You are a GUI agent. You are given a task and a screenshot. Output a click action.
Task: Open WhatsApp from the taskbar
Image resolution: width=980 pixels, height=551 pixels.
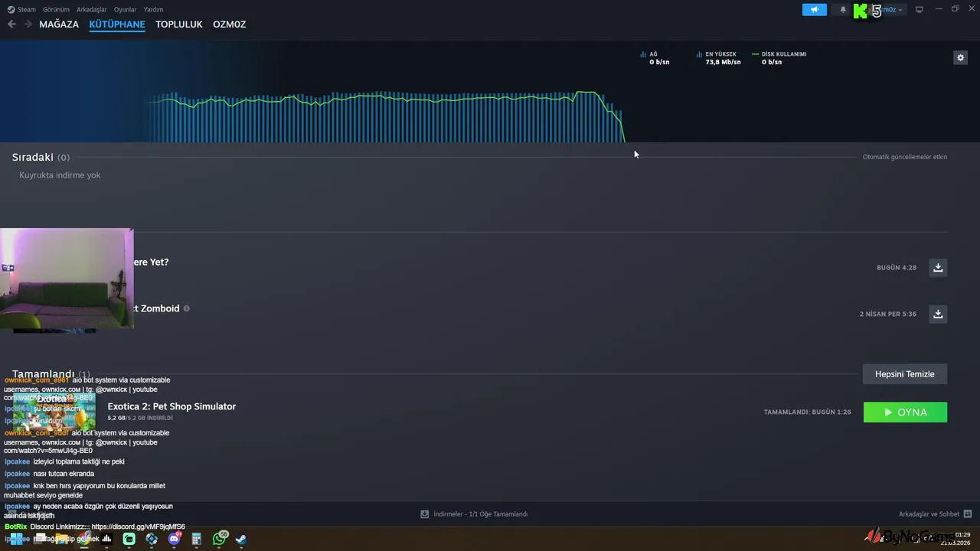[x=220, y=539]
